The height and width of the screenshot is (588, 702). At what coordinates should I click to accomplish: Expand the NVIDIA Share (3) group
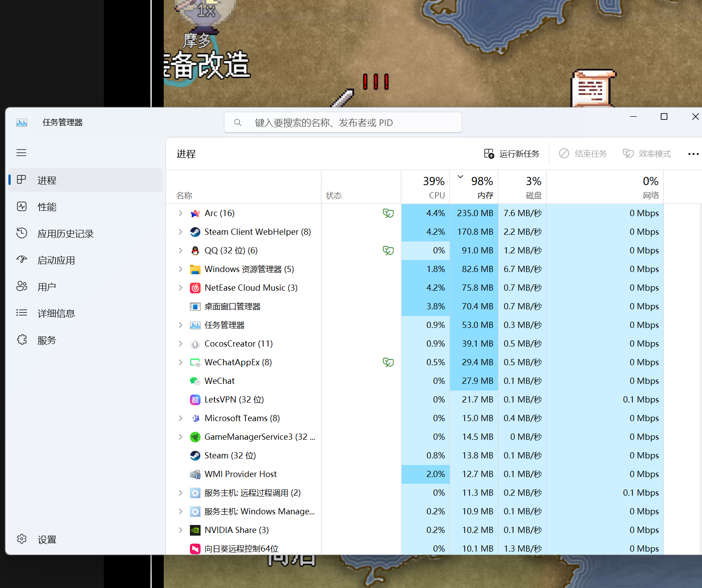click(180, 530)
